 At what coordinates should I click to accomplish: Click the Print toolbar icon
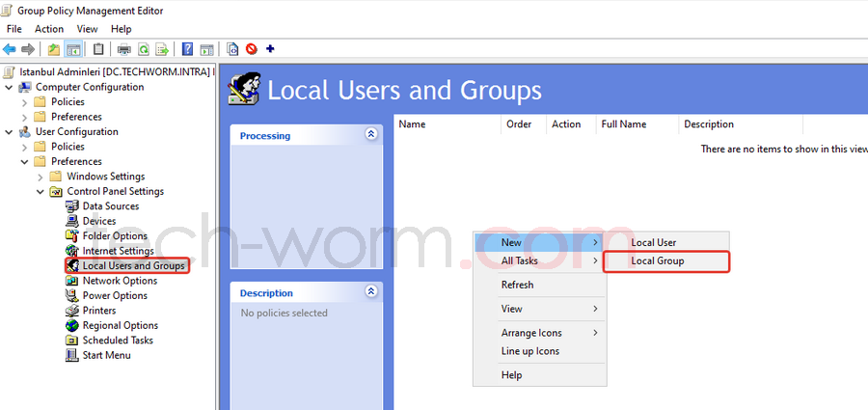point(123,49)
